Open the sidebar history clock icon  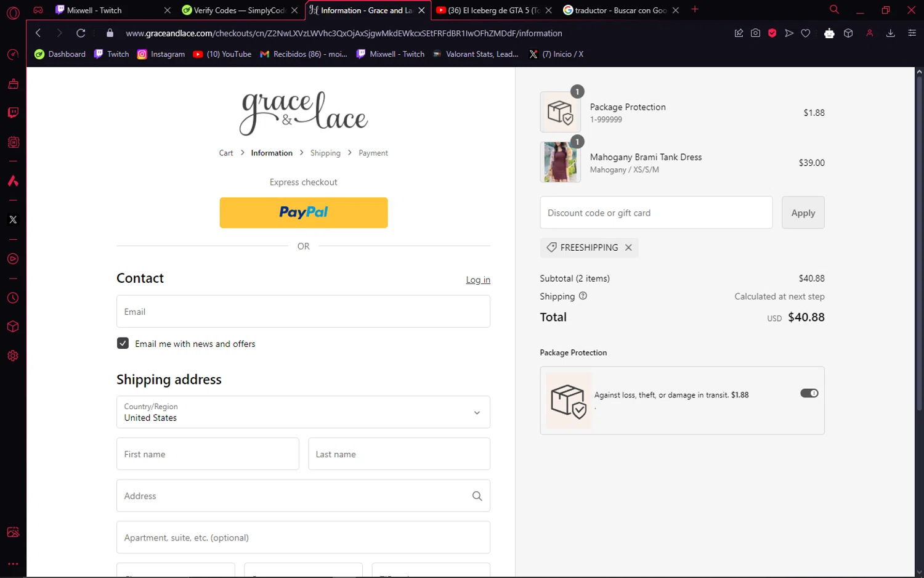tap(13, 298)
